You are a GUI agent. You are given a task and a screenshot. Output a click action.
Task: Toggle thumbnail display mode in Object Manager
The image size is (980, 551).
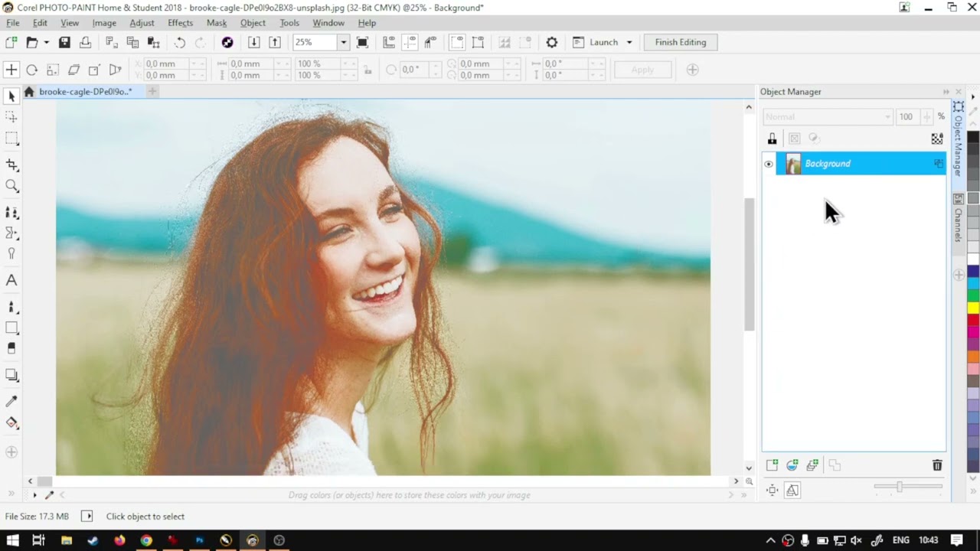792,491
